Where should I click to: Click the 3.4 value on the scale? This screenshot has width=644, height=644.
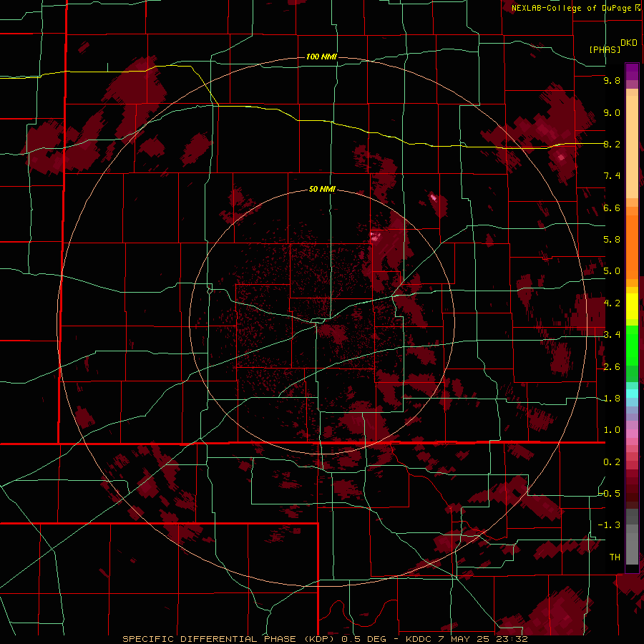pos(612,335)
